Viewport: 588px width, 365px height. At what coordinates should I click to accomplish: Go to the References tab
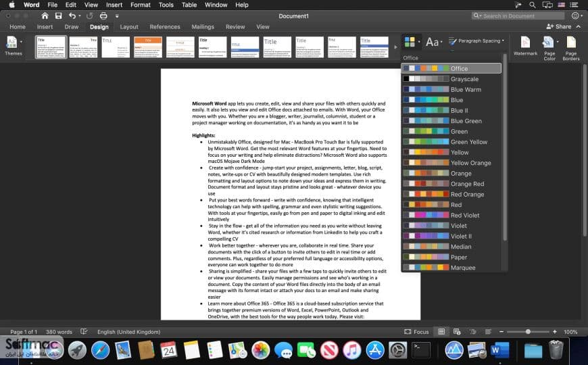tap(165, 26)
